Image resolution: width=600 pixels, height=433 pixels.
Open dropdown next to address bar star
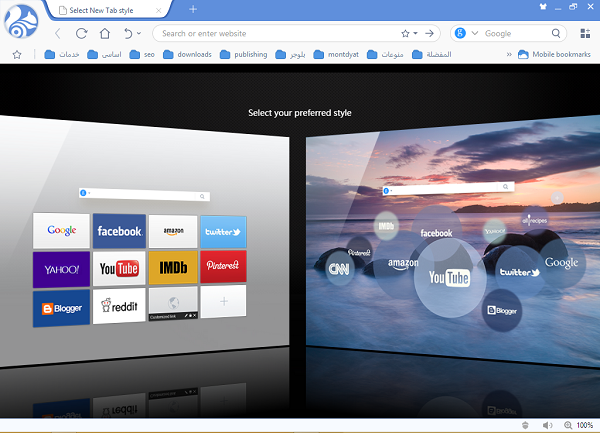click(x=416, y=34)
